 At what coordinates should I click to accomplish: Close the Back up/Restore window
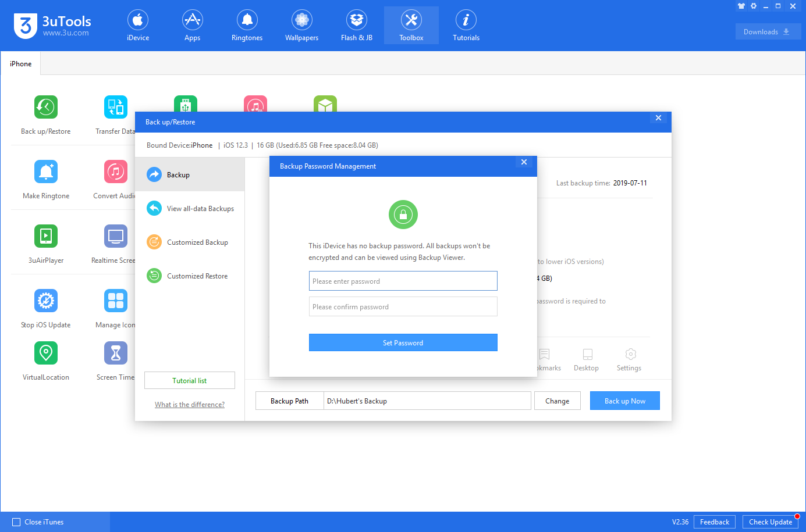click(x=659, y=118)
